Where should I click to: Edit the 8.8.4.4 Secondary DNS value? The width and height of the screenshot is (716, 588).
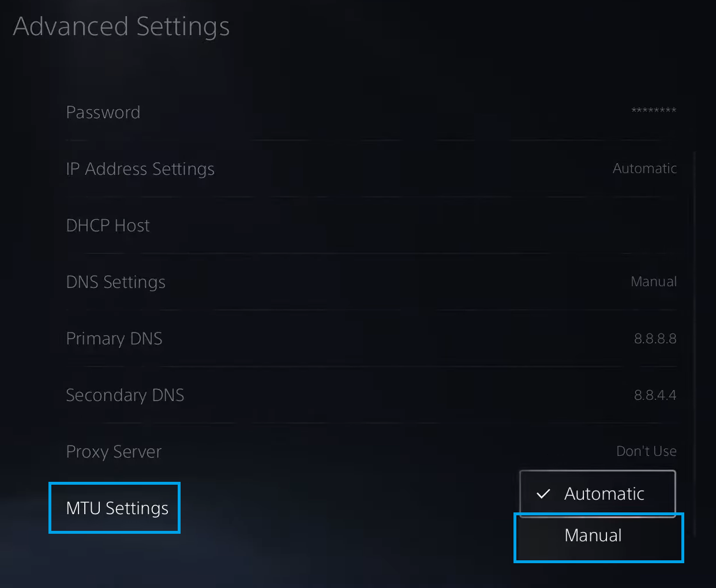[655, 395]
